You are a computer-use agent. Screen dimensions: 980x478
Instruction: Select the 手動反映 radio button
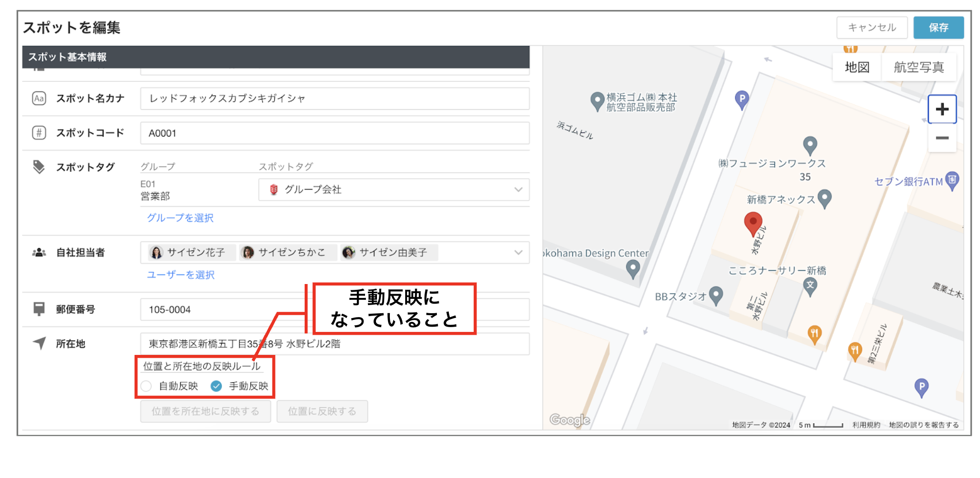216,386
